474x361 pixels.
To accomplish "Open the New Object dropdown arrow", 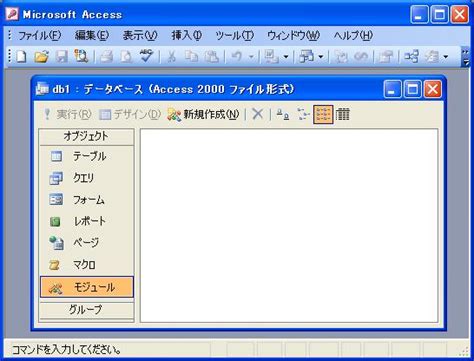I will [446, 57].
